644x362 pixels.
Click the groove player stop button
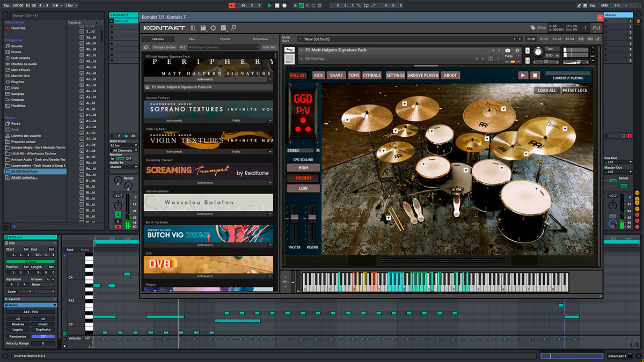(535, 75)
